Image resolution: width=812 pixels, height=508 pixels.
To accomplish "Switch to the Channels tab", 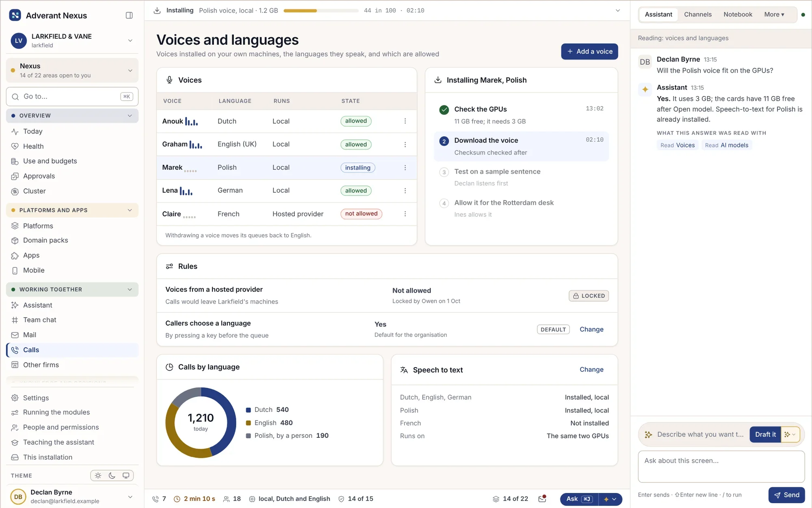I will point(698,15).
